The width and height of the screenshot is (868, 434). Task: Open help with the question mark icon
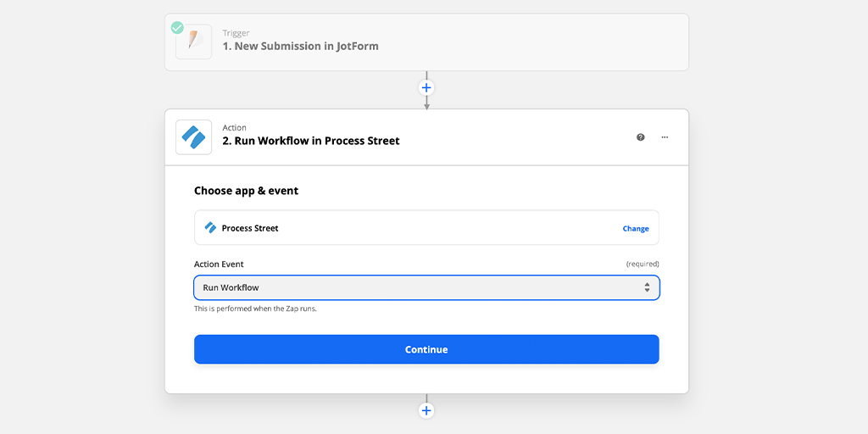(641, 136)
